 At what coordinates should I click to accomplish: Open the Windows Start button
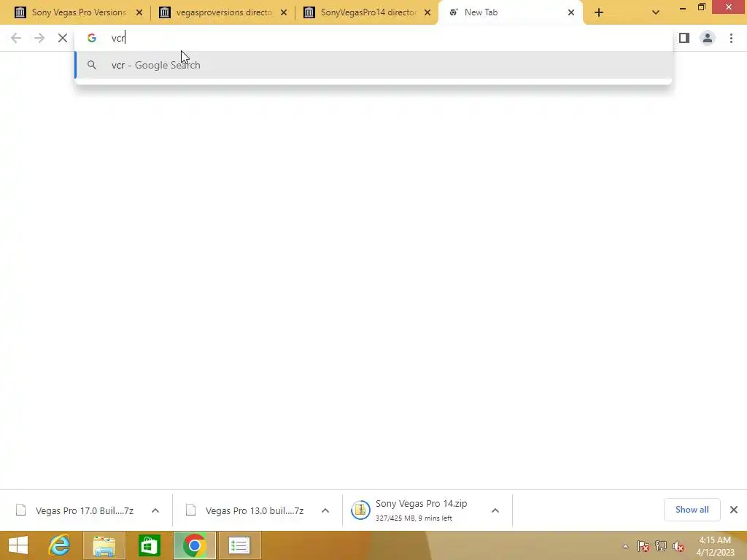(x=18, y=545)
